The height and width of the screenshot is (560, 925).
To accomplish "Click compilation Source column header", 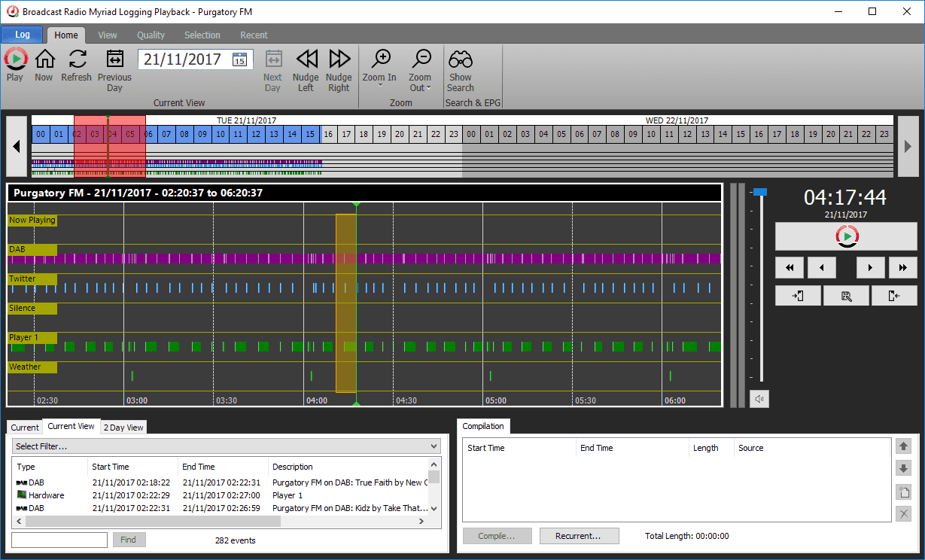I will coord(812,448).
